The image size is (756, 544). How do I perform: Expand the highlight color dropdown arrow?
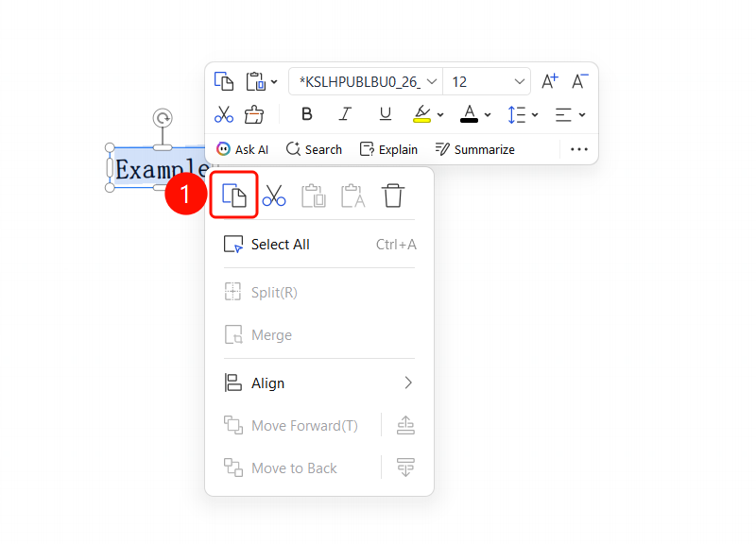point(440,114)
